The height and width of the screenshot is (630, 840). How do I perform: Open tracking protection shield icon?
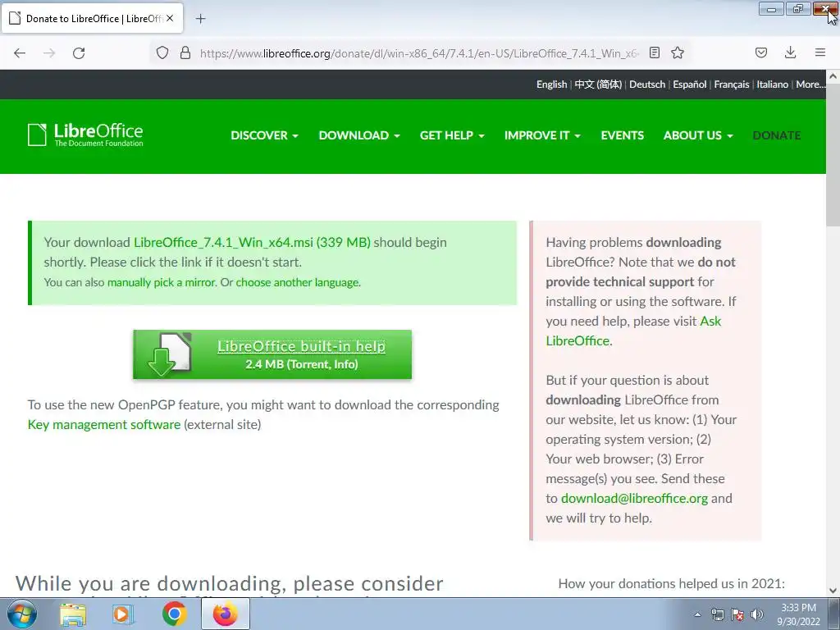pyautogui.click(x=162, y=53)
